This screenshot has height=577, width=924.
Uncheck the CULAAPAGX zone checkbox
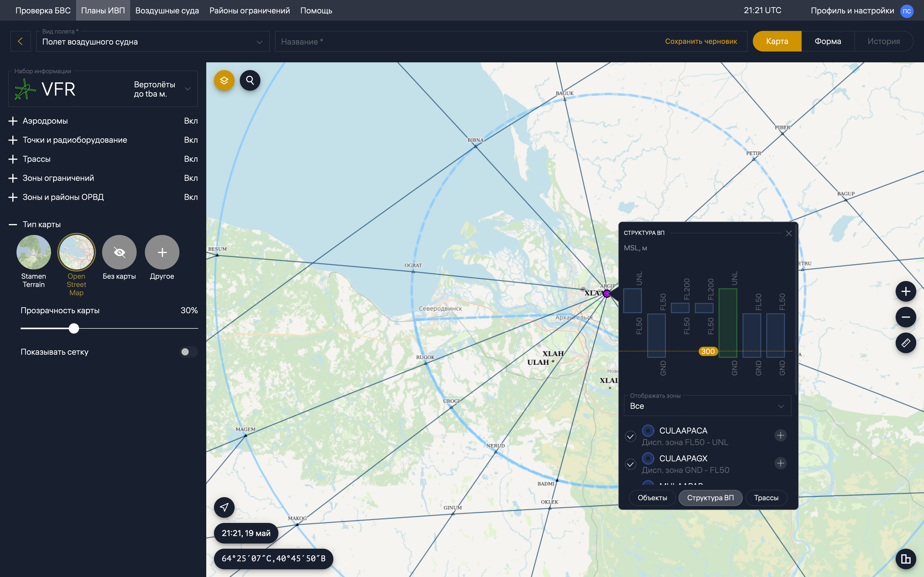point(630,464)
